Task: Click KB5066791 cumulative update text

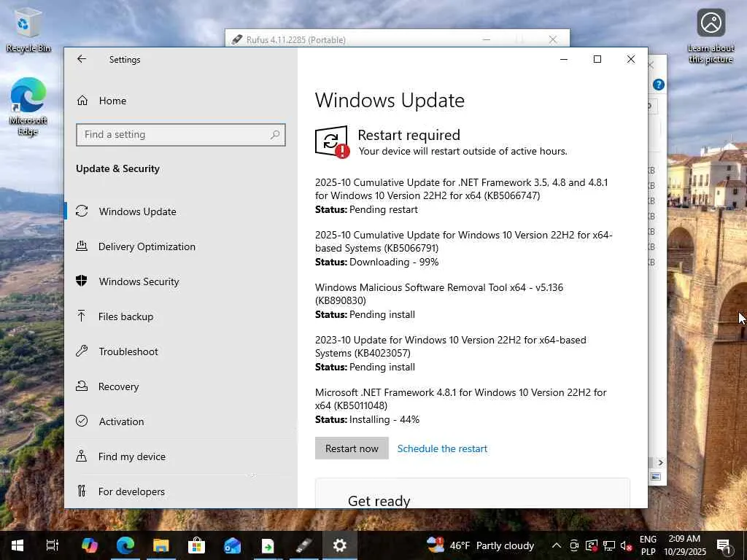Action: [x=463, y=241]
